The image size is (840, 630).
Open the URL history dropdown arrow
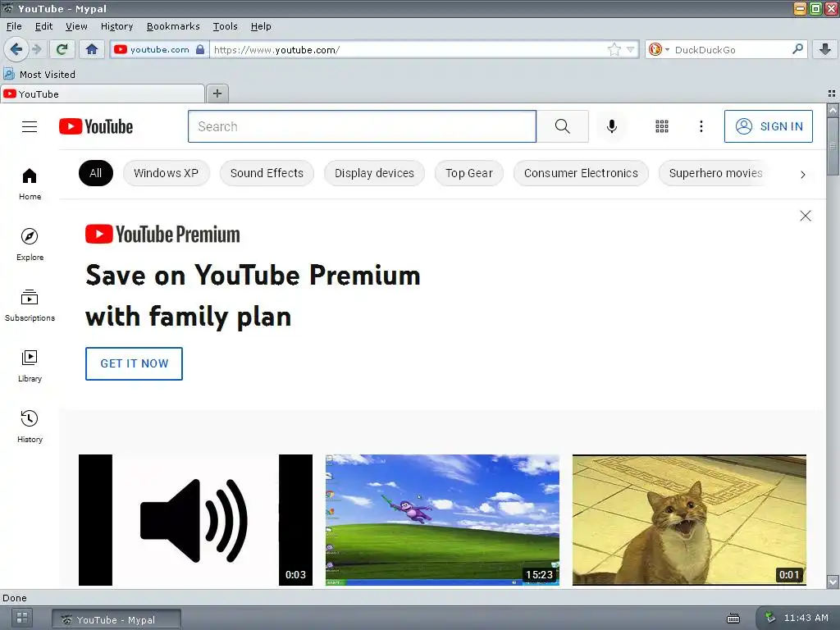pyautogui.click(x=631, y=50)
